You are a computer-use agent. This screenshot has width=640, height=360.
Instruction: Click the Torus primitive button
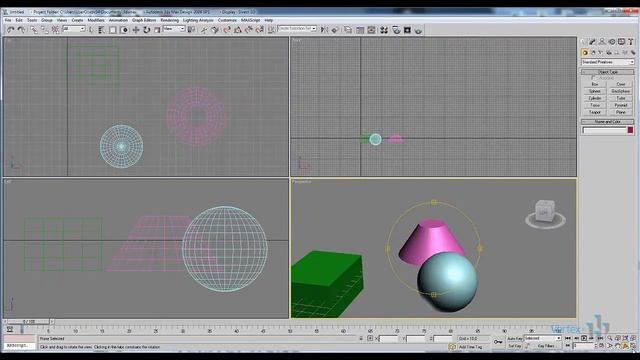[x=595, y=105]
